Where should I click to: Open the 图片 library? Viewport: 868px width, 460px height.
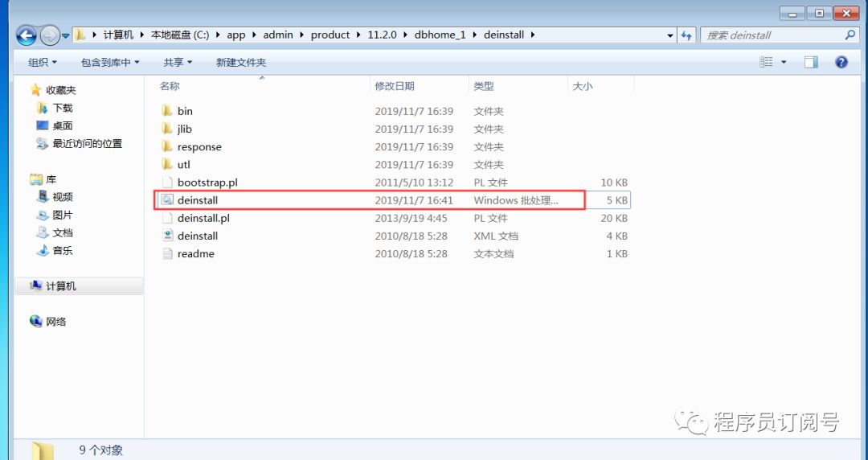click(x=63, y=215)
